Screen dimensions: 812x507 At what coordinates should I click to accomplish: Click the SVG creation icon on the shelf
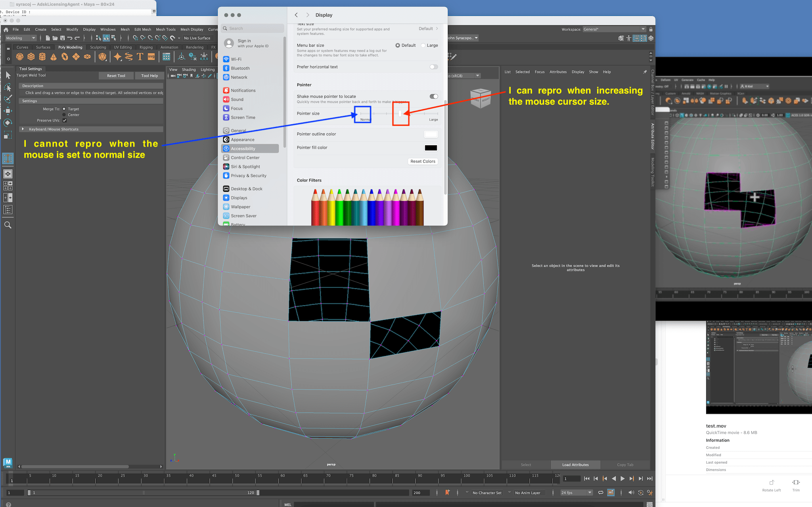(x=151, y=57)
